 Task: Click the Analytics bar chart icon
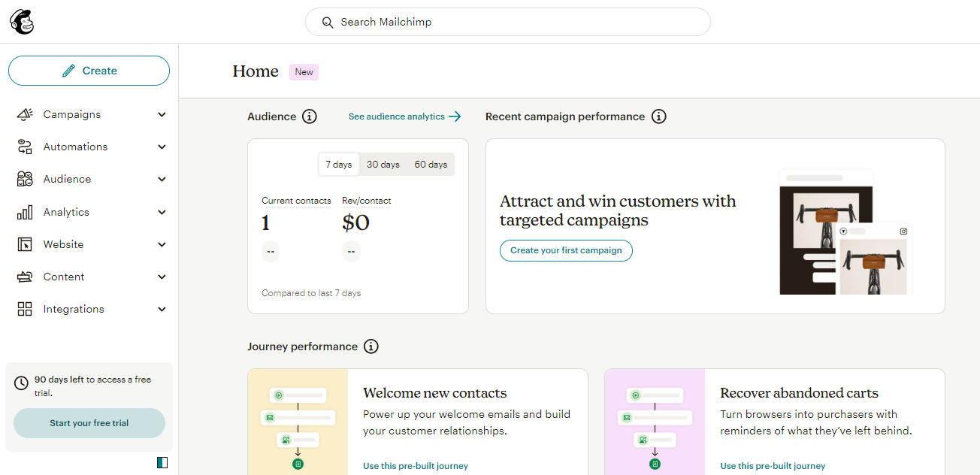pyautogui.click(x=25, y=212)
